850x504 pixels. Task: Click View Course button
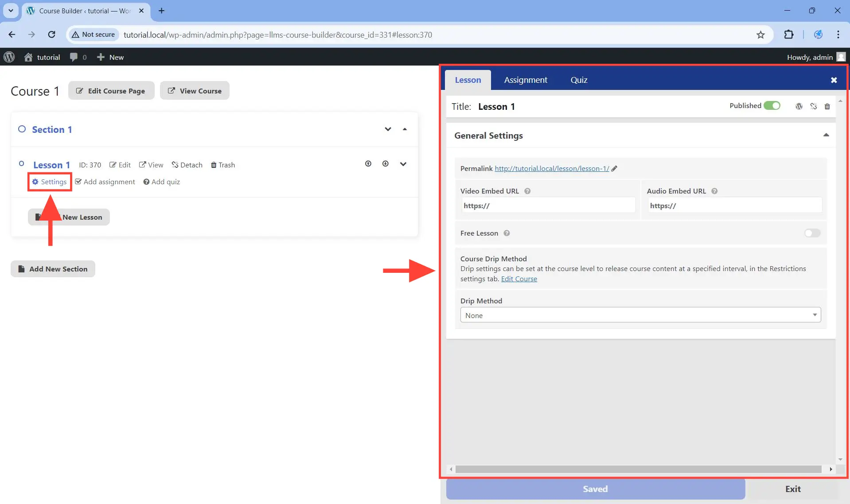click(195, 90)
